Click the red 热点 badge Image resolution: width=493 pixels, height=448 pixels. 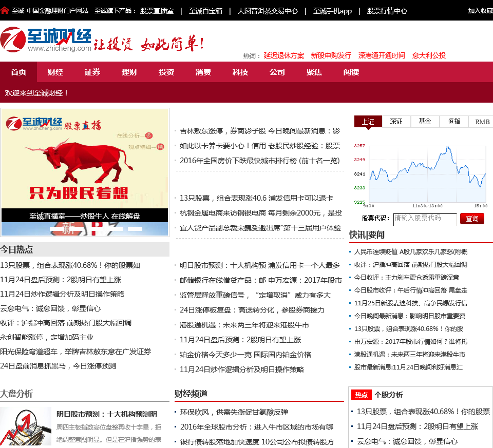pyautogui.click(x=361, y=395)
